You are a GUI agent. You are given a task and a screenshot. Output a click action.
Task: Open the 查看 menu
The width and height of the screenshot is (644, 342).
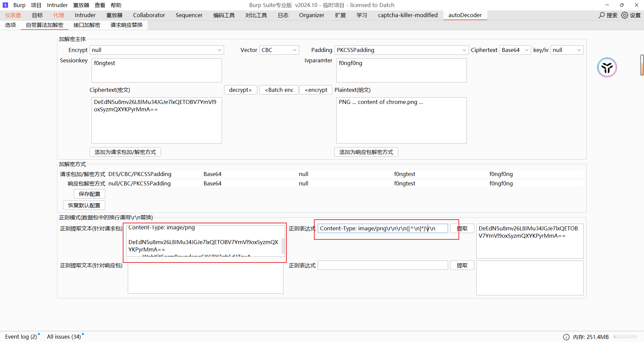pyautogui.click(x=100, y=5)
